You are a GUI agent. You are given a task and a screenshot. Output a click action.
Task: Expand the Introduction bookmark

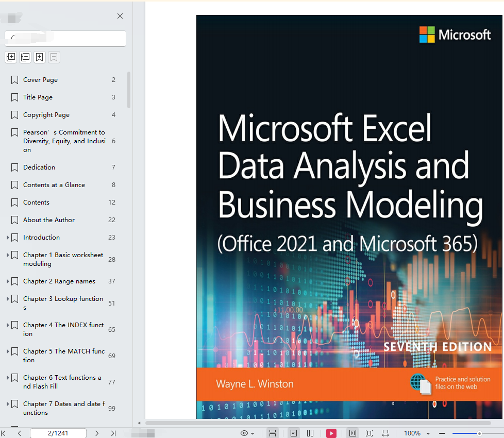tap(8, 238)
